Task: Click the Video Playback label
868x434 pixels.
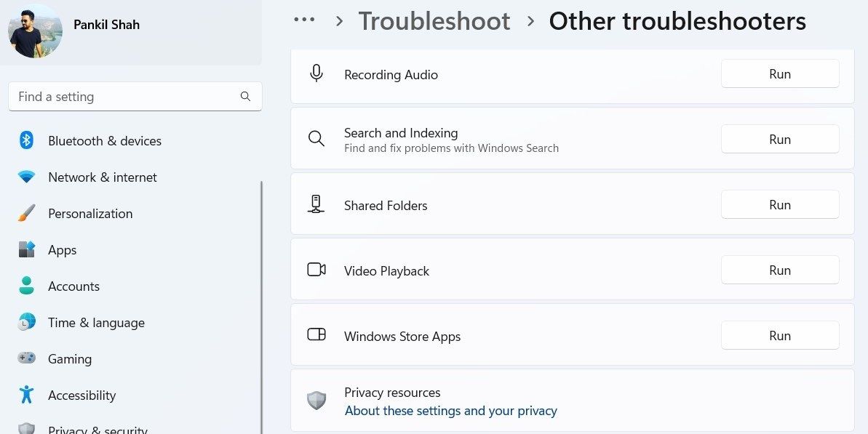Action: point(386,271)
